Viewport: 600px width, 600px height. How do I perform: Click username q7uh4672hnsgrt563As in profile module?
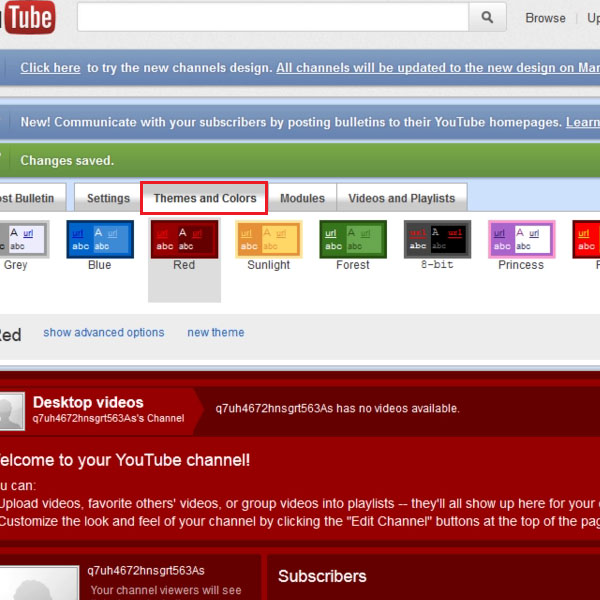pos(146,571)
